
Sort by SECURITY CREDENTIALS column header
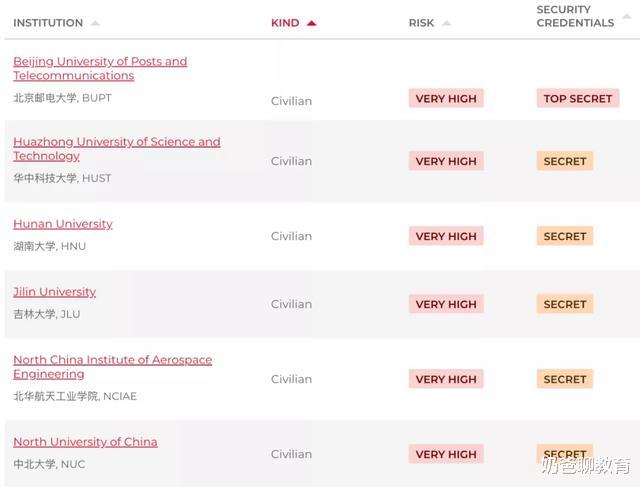click(x=575, y=16)
